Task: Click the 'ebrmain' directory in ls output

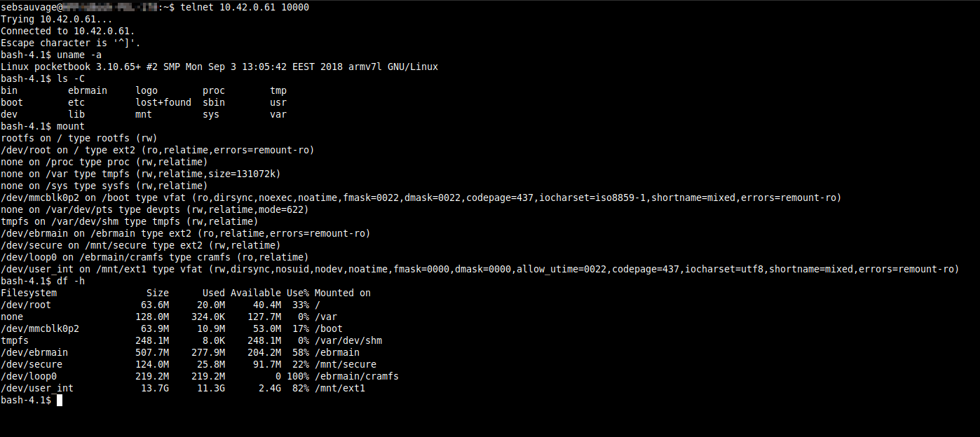Action: coord(88,90)
